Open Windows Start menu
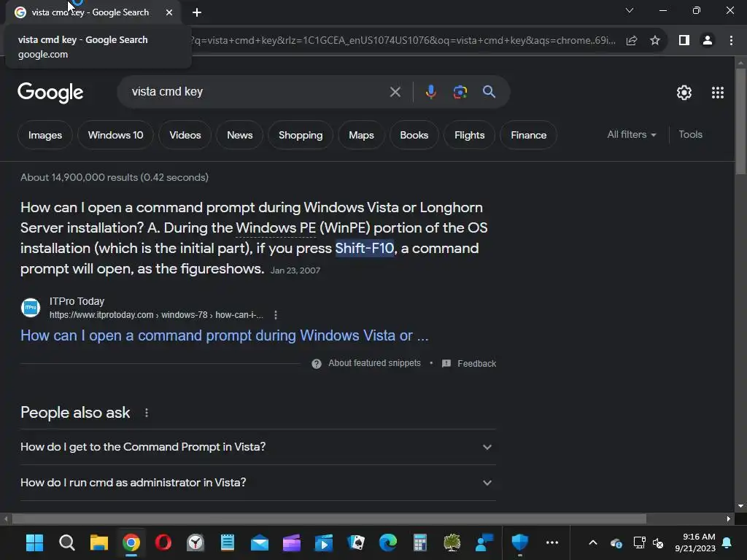 34,542
